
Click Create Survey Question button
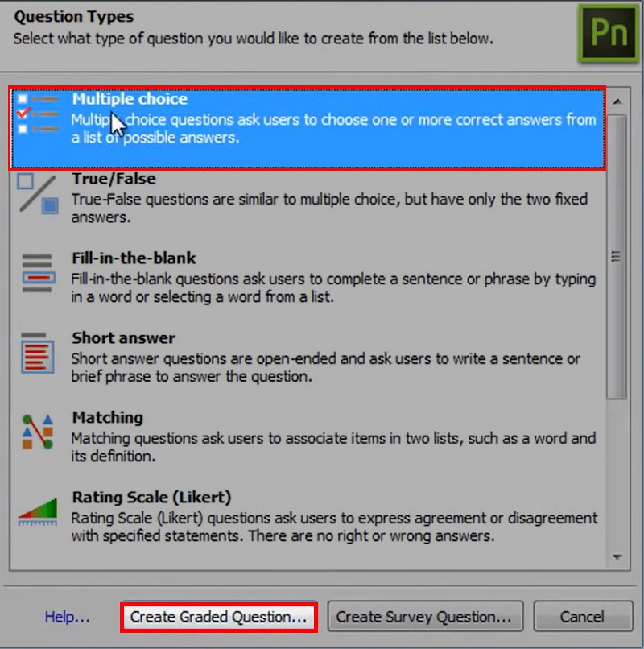425,617
